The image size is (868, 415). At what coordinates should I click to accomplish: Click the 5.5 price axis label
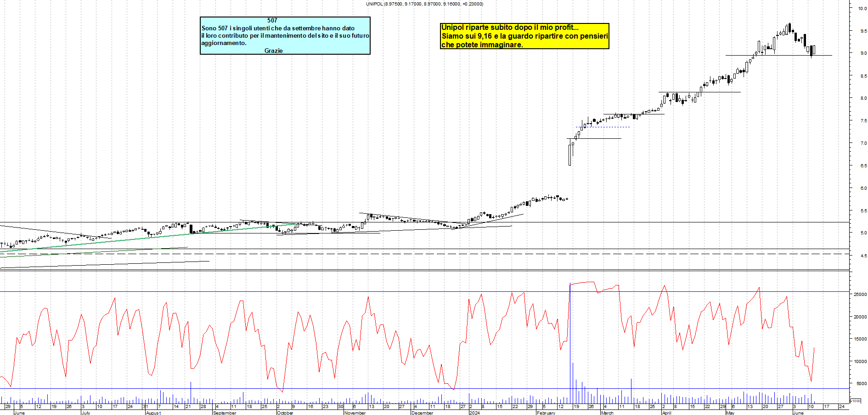point(863,210)
